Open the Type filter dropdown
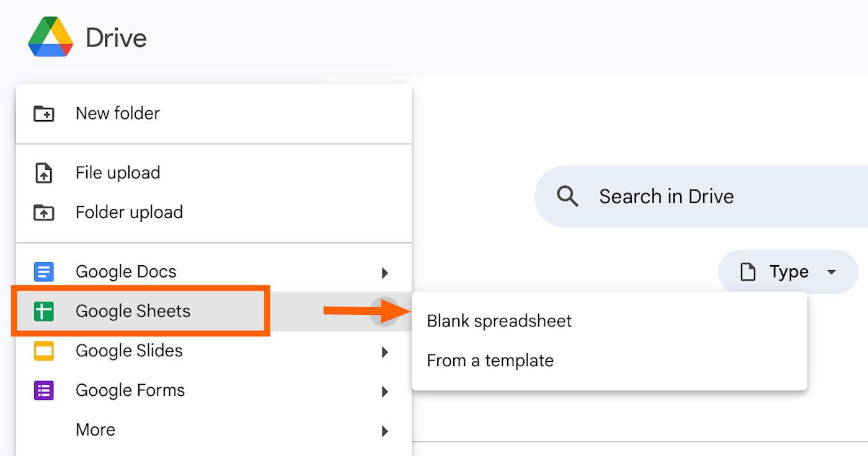The image size is (868, 456). click(831, 272)
